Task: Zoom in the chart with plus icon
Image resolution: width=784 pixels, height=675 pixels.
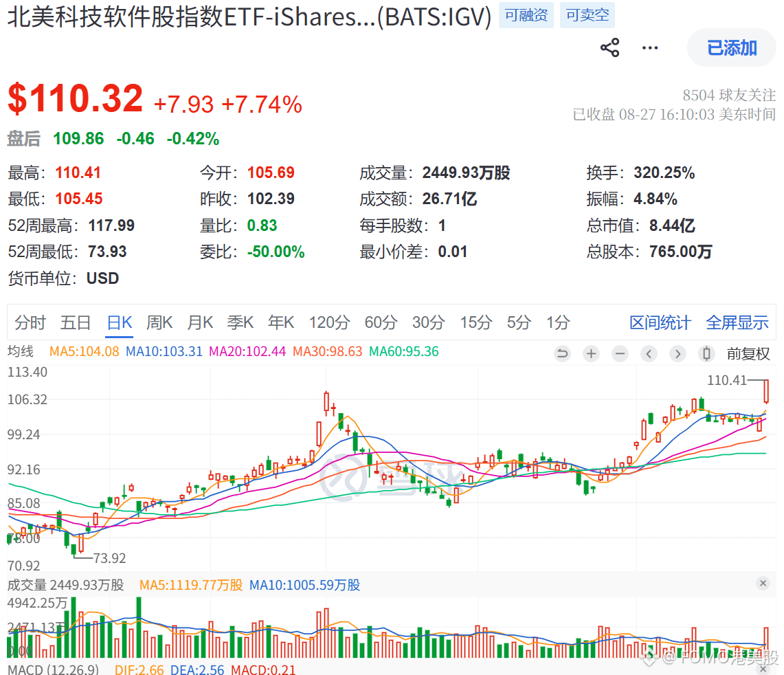Action: click(591, 354)
